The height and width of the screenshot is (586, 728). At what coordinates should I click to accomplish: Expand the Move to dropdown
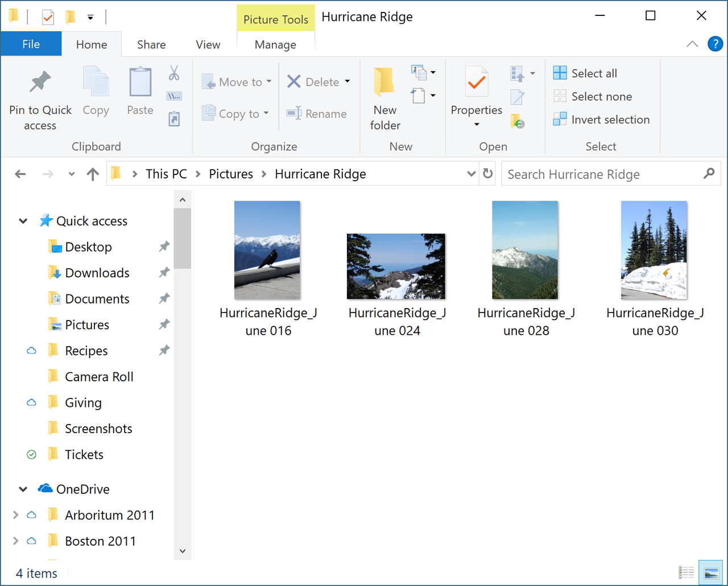pyautogui.click(x=267, y=81)
